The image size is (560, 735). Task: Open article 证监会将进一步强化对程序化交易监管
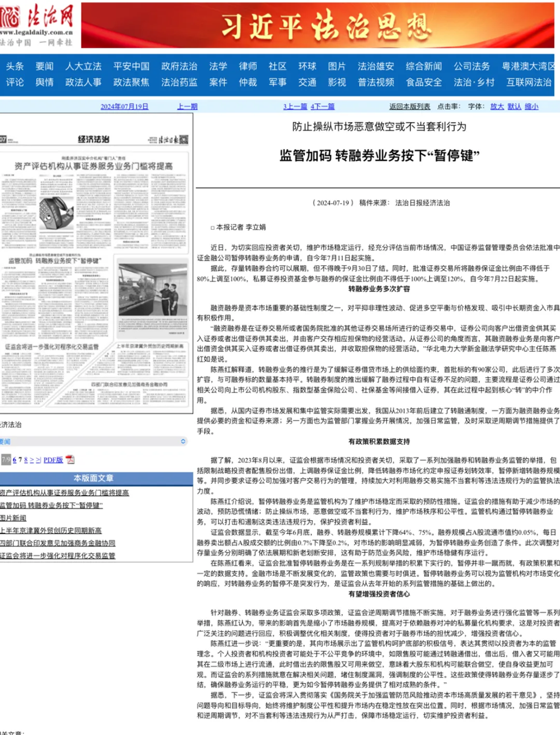(58, 555)
